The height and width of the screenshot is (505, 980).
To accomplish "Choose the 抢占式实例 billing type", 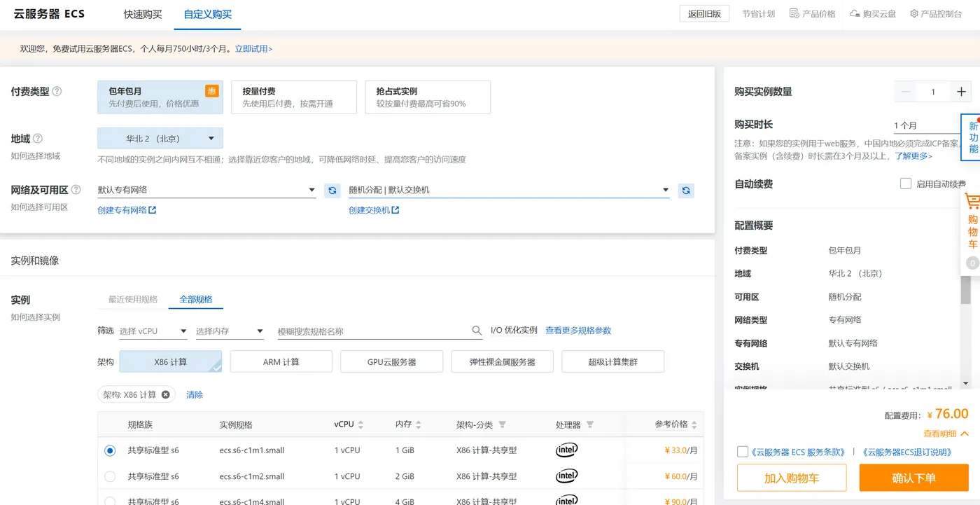I will 428,97.
